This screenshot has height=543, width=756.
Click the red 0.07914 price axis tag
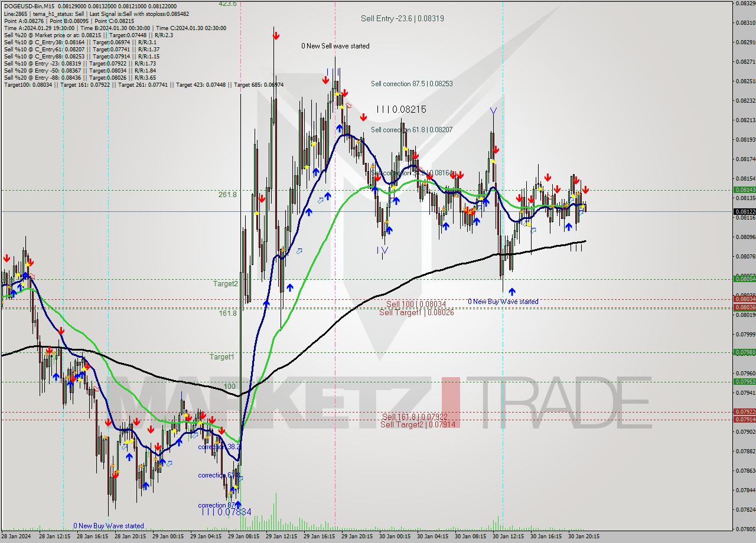(x=744, y=419)
